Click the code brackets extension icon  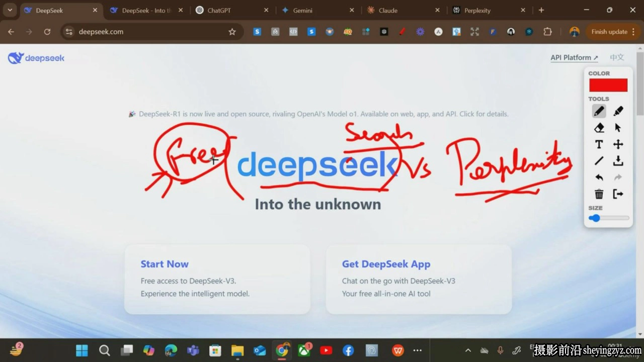pyautogui.click(x=293, y=32)
